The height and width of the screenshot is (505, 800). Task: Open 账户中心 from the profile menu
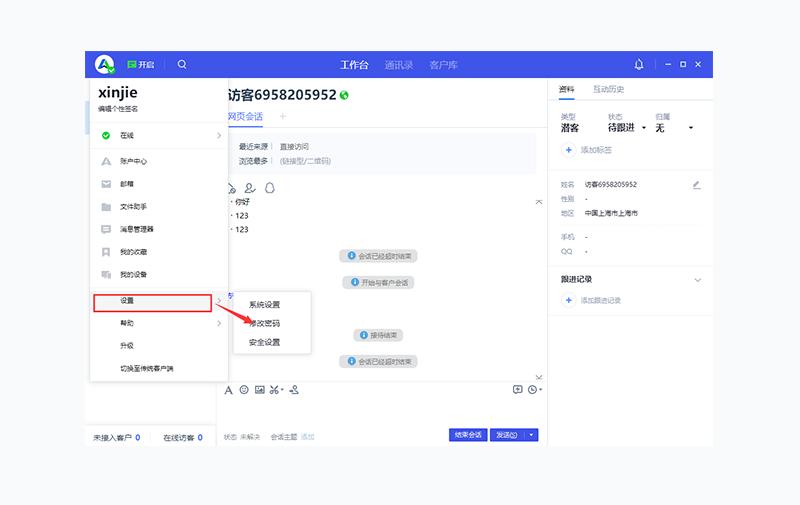coord(133,161)
